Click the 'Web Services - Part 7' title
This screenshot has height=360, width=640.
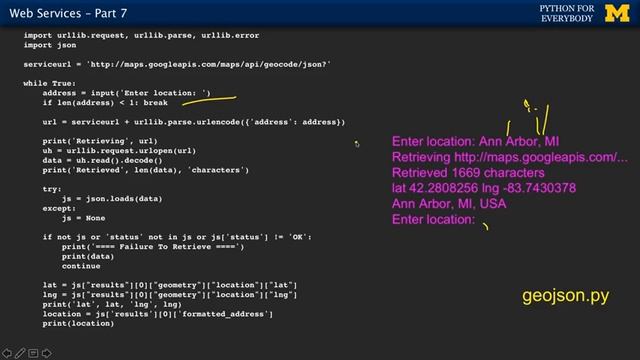click(68, 13)
